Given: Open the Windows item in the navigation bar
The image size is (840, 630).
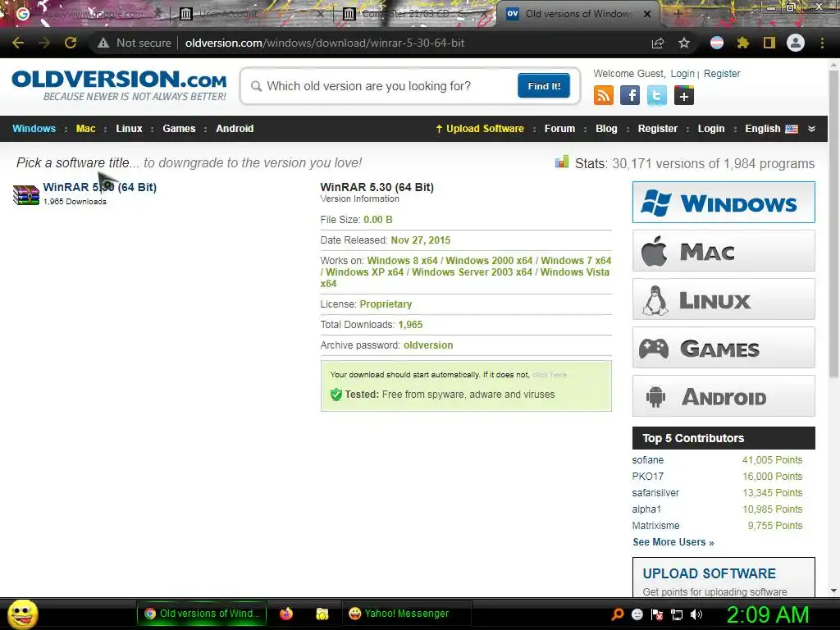Looking at the screenshot, I should (x=34, y=129).
